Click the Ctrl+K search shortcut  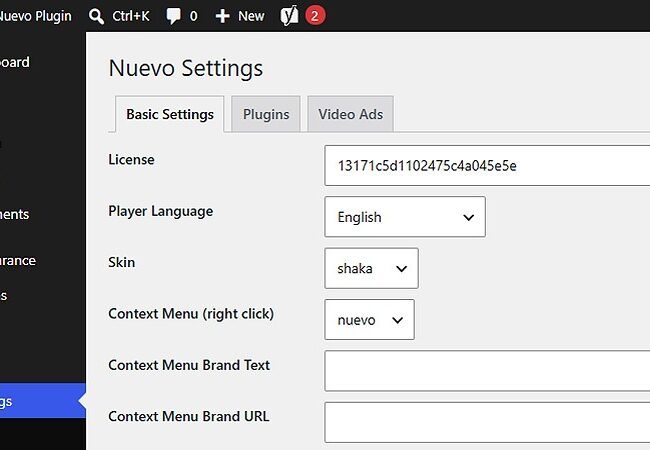131,16
